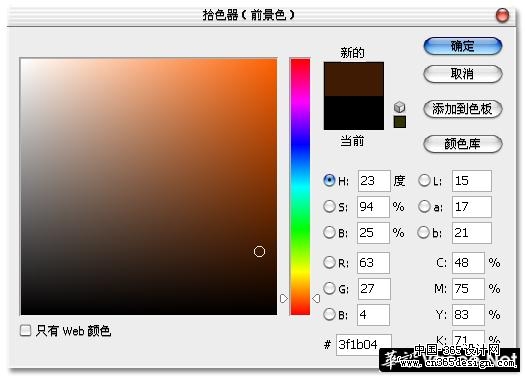Viewport: 525px width, 377px height.
Task: Select the Lab a radio button
Action: [x=424, y=207]
